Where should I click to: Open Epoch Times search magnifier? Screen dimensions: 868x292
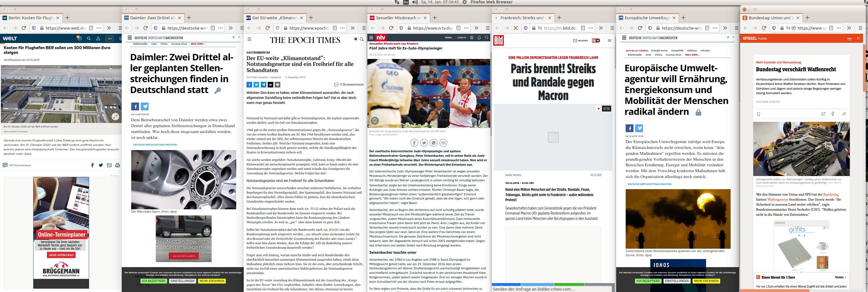(x=362, y=39)
